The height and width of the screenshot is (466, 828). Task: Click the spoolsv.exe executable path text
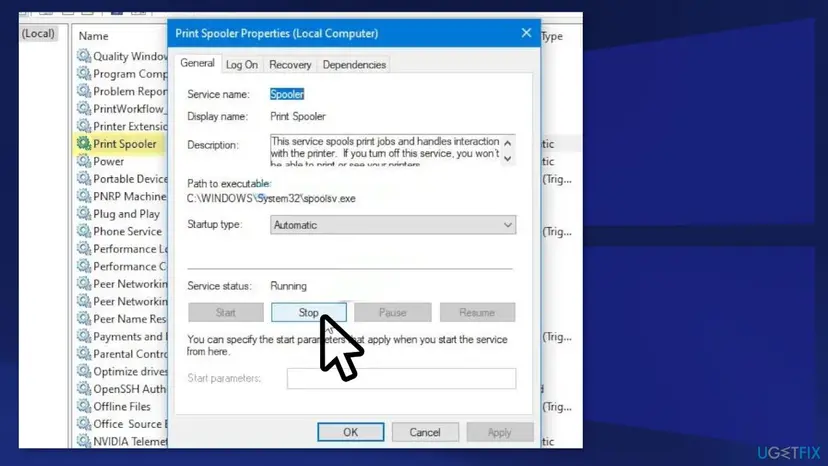pyautogui.click(x=271, y=199)
